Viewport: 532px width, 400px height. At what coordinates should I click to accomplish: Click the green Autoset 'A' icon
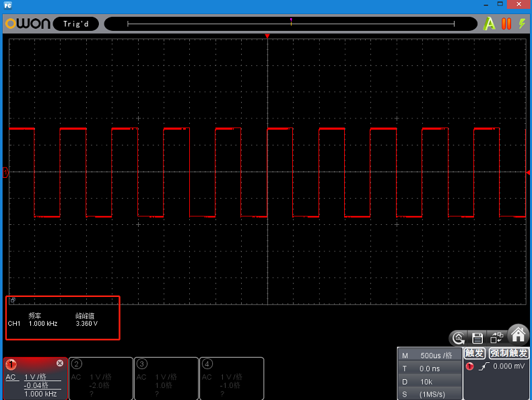click(490, 24)
